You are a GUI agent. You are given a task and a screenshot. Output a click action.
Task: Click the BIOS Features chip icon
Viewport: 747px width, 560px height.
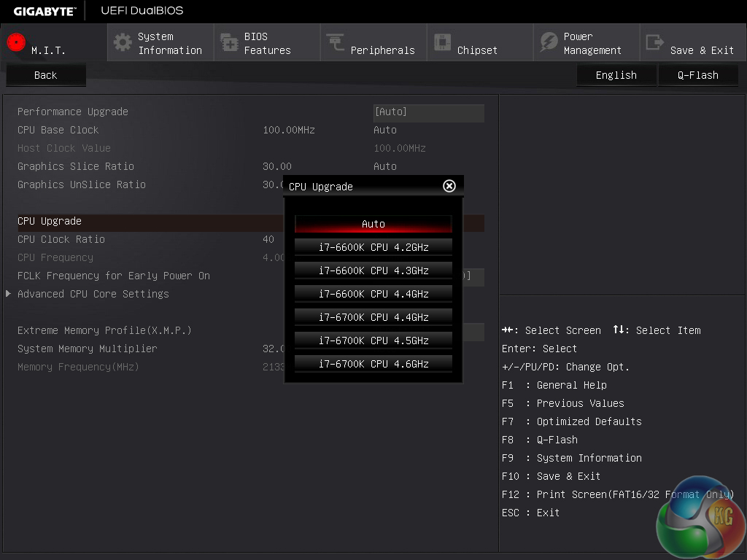point(229,42)
